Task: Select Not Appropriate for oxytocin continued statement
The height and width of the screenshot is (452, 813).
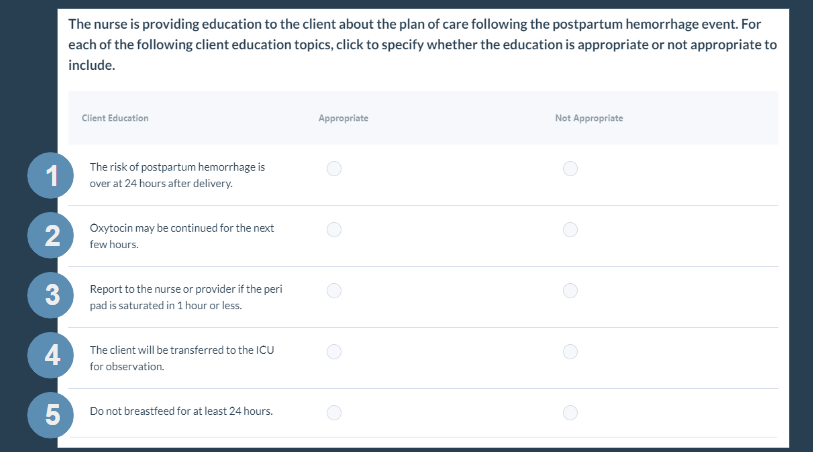Action: [570, 230]
